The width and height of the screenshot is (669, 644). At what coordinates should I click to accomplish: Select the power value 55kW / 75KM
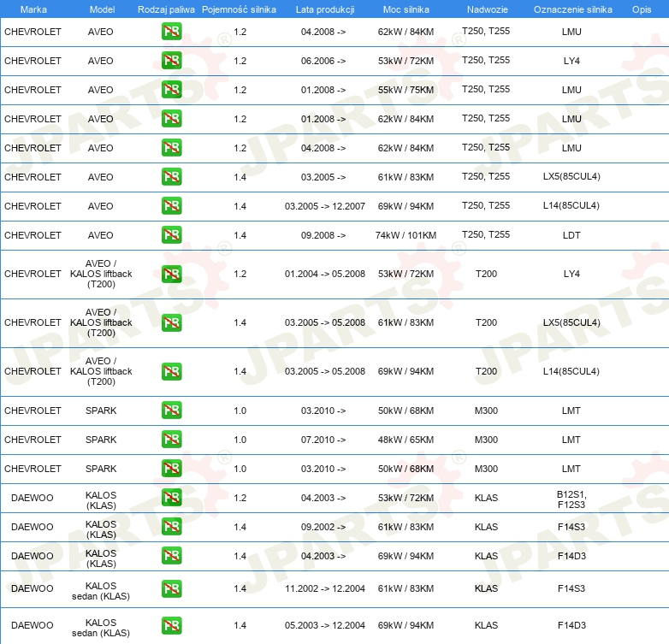(406, 90)
